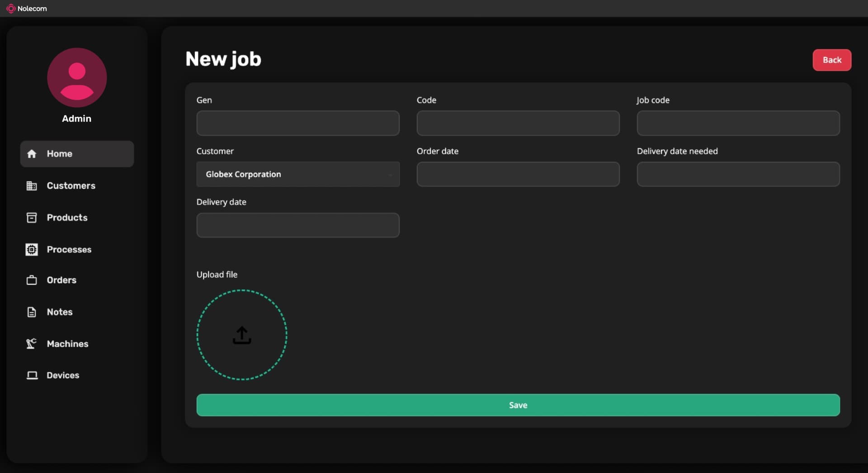868x473 pixels.
Task: Click the Products archive box icon
Action: coord(32,218)
